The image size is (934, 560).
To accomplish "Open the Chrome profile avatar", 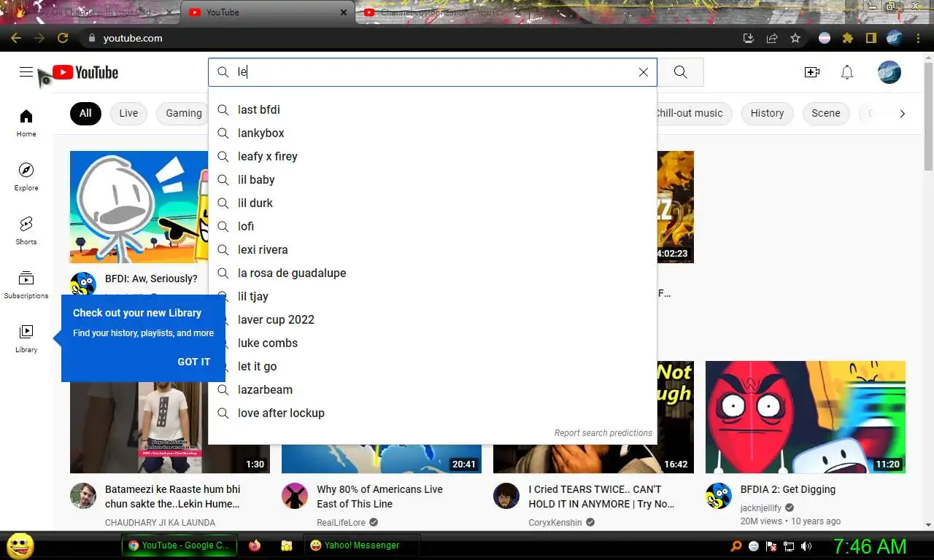I will [895, 38].
